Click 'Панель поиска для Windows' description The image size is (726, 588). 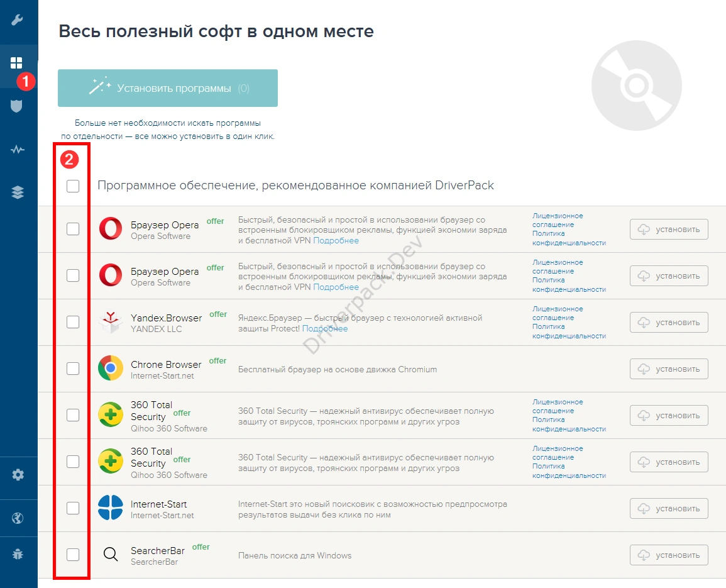(294, 555)
